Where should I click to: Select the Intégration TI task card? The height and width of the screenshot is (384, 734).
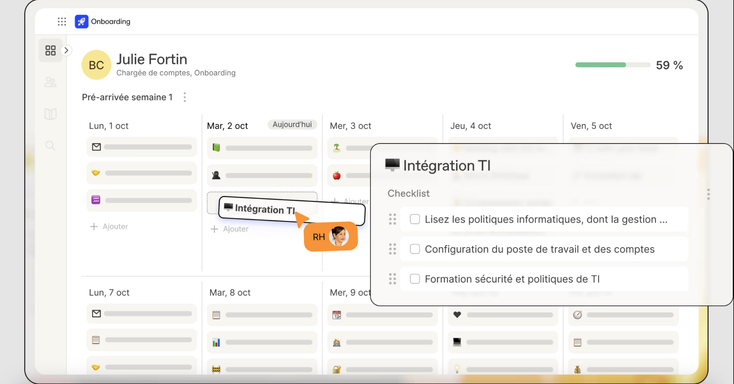point(291,211)
